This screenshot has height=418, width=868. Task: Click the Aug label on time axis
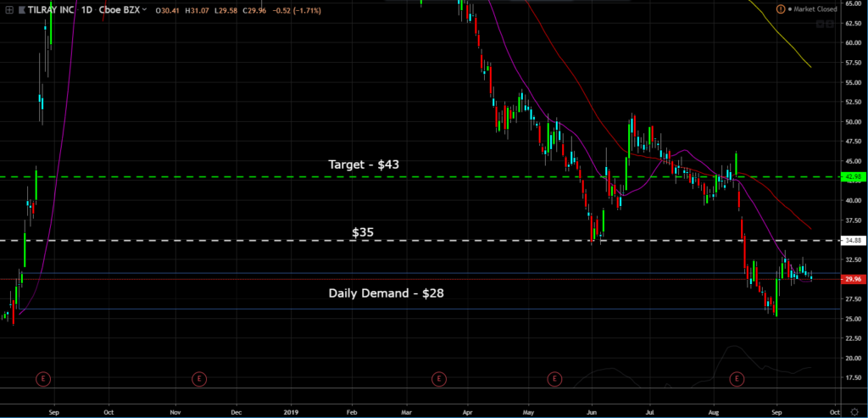click(714, 412)
